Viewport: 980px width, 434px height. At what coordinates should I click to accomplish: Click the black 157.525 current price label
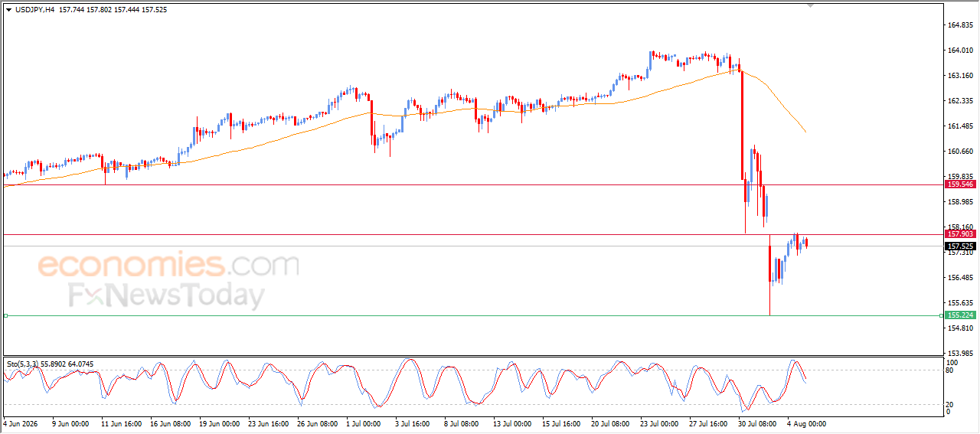tap(960, 246)
